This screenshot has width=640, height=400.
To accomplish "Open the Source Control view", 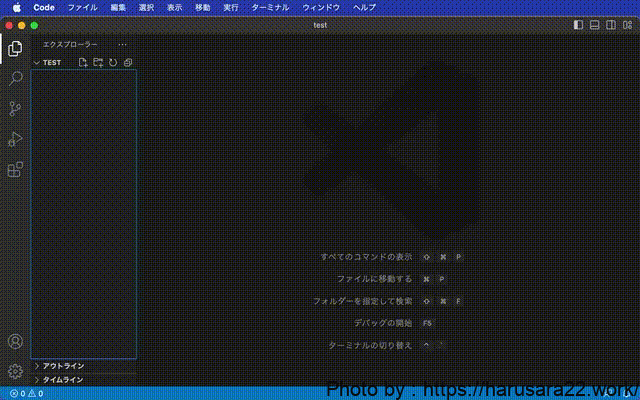I will (15, 109).
